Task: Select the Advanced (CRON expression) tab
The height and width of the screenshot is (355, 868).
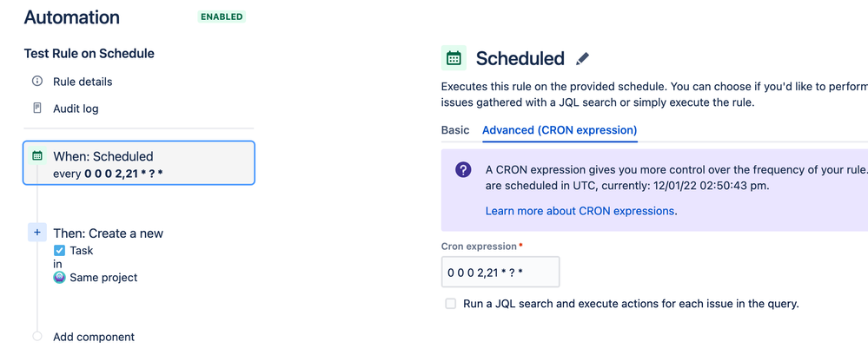Action: (x=560, y=130)
